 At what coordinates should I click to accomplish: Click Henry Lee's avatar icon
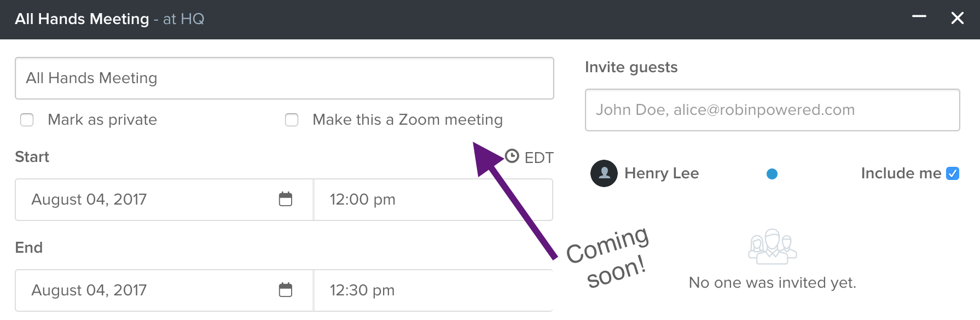[x=604, y=173]
